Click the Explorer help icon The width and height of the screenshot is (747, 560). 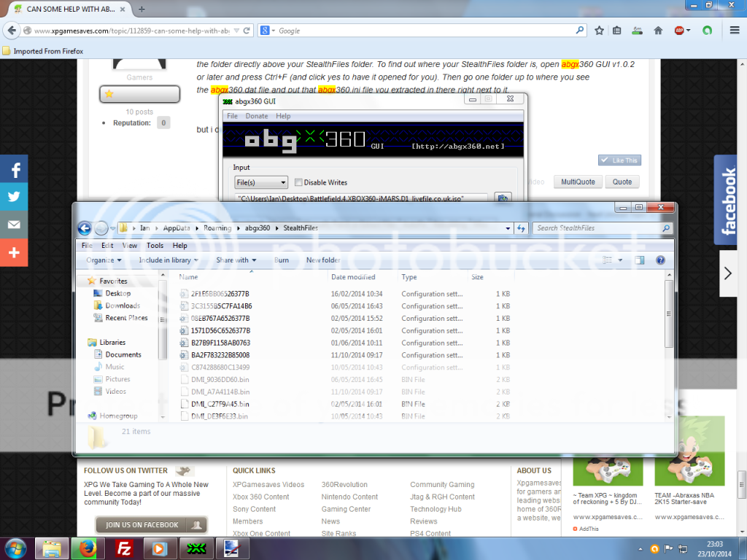[x=660, y=260]
